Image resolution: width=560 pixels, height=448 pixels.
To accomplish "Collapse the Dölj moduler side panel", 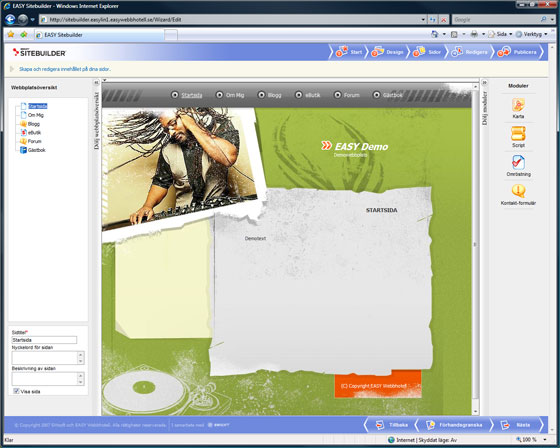I will pyautogui.click(x=484, y=83).
